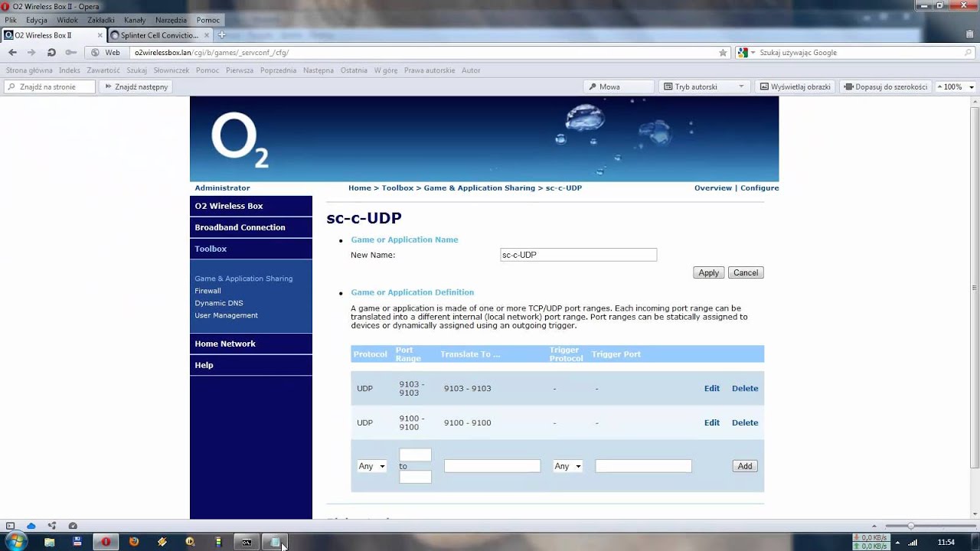The image size is (980, 551).
Task: Open Opera Unite share icon
Action: tap(52, 526)
